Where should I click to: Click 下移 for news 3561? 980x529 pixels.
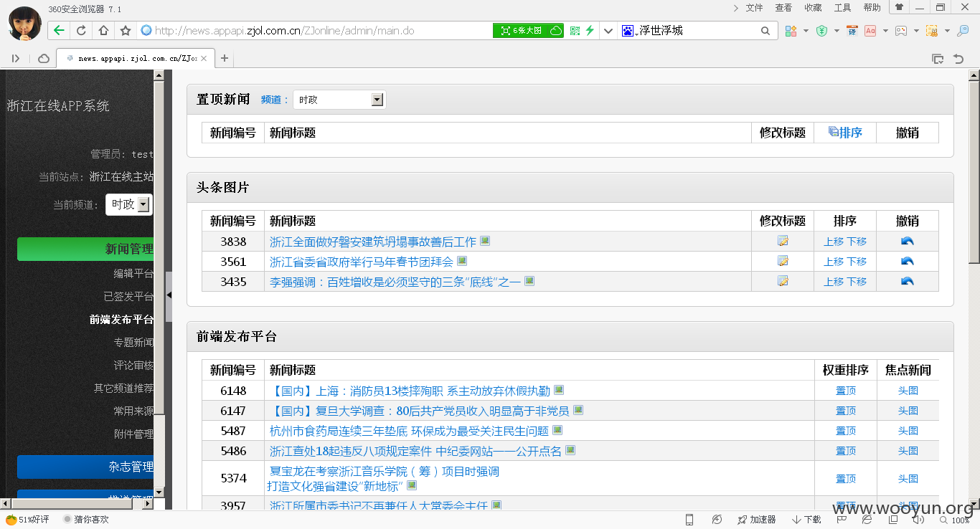pos(857,262)
